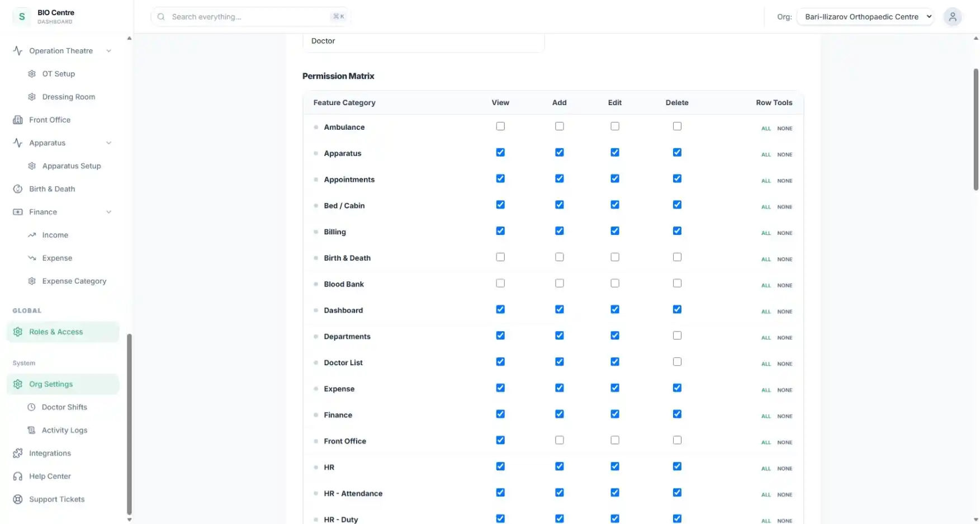The image size is (980, 524).
Task: Click ALL for the Front Office row
Action: pyautogui.click(x=766, y=442)
